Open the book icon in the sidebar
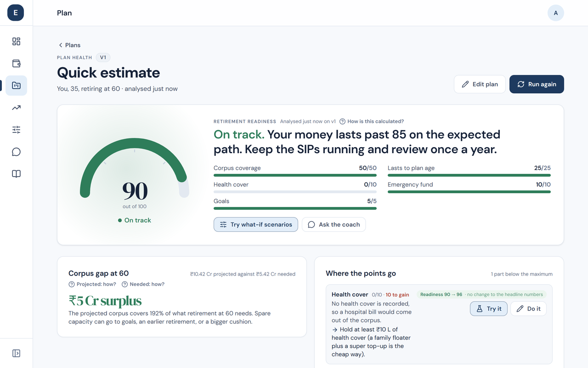588x368 pixels. tap(16, 174)
